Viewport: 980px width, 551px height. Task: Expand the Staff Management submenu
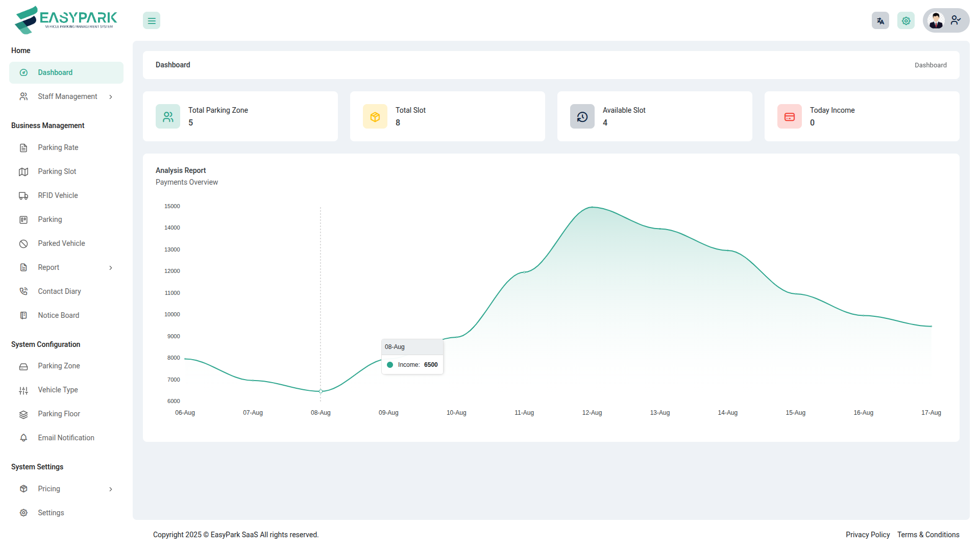(110, 97)
